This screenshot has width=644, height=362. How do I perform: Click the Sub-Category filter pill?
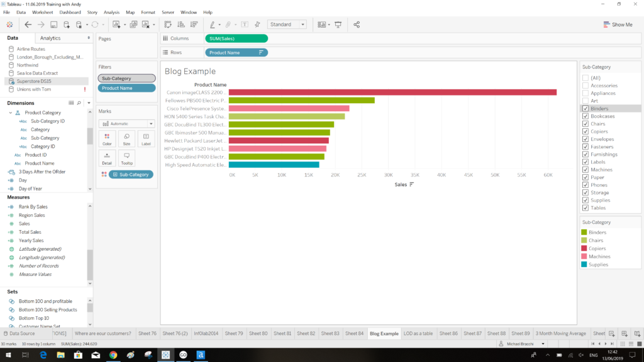click(x=126, y=79)
